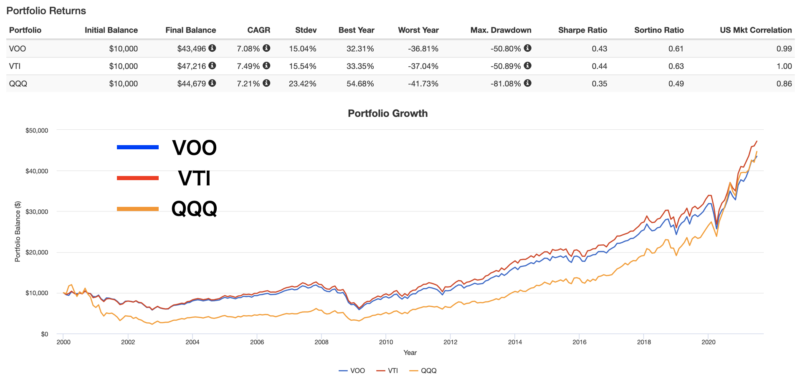Click info icon next to QQQ final balance $44,679
800x377 pixels.
tap(212, 84)
